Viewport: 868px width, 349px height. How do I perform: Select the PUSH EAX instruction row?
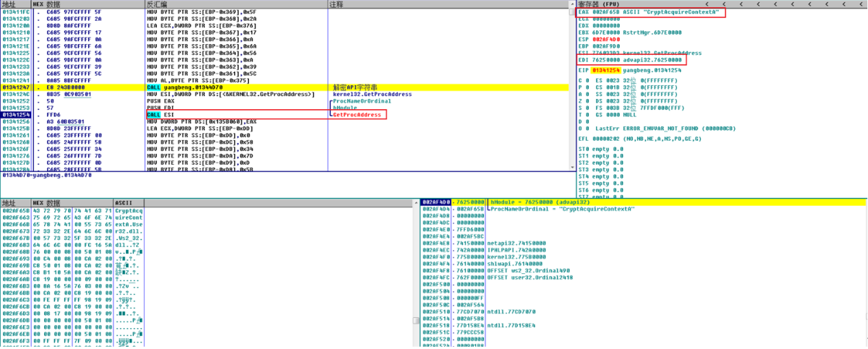point(282,100)
